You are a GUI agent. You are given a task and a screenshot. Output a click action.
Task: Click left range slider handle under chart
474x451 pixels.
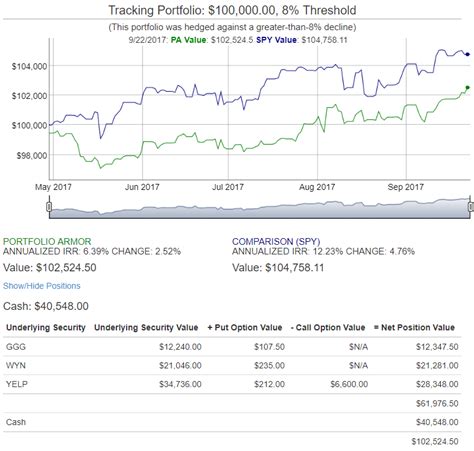[49, 207]
